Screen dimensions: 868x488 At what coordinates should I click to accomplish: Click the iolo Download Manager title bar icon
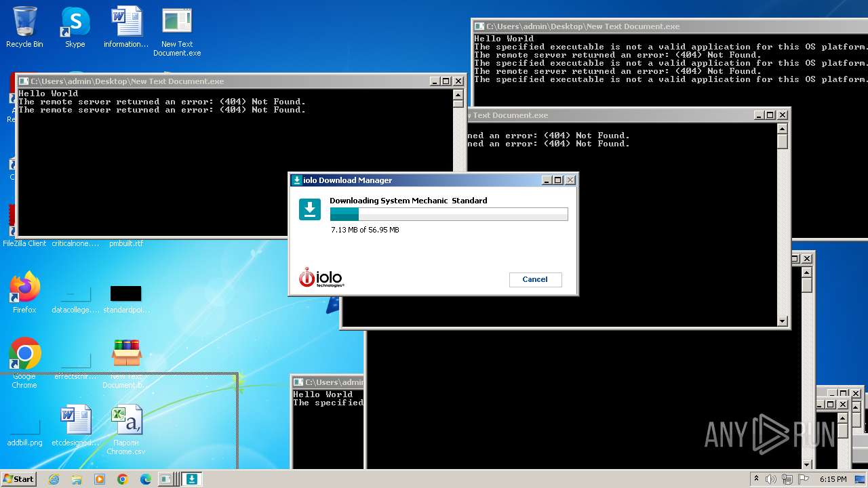296,180
